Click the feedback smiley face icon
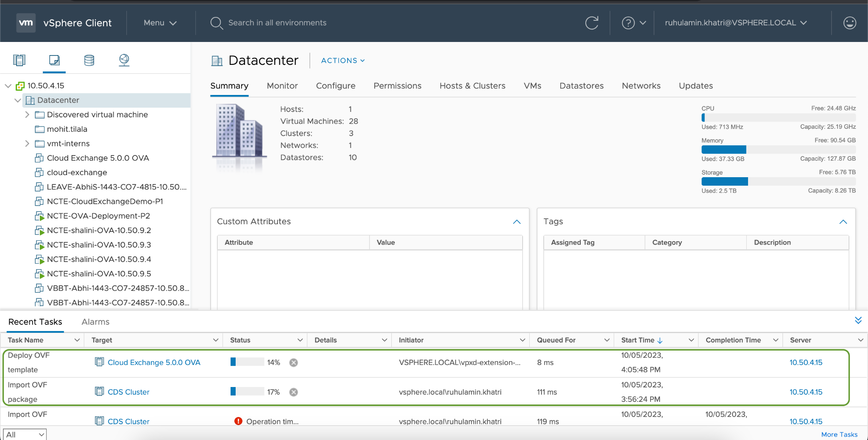Viewport: 868px width, 440px height. pos(850,23)
